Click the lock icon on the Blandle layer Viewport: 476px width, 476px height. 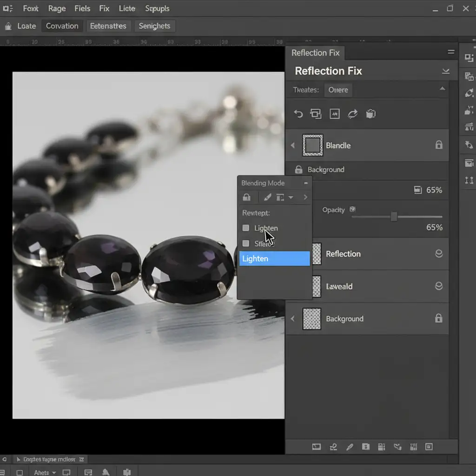(438, 145)
